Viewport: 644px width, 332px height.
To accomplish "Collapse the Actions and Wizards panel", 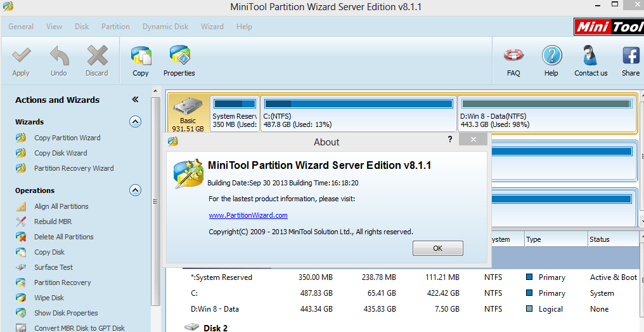I will (135, 100).
